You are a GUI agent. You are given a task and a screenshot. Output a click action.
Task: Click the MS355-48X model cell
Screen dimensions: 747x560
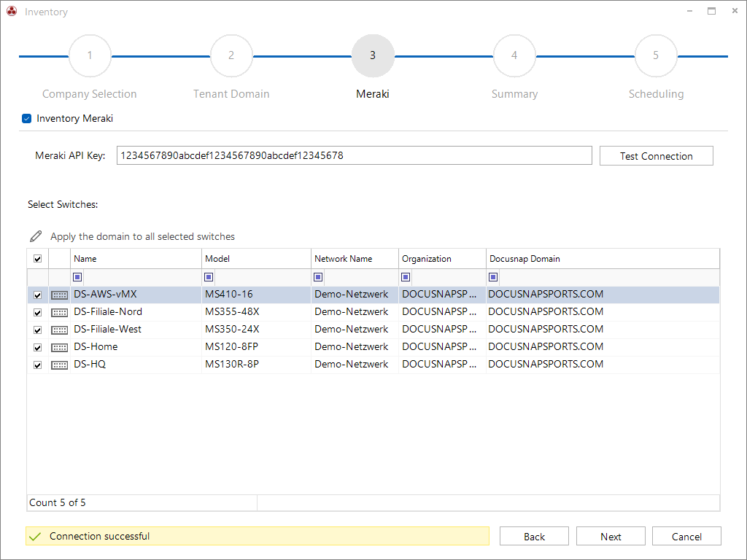pos(256,312)
